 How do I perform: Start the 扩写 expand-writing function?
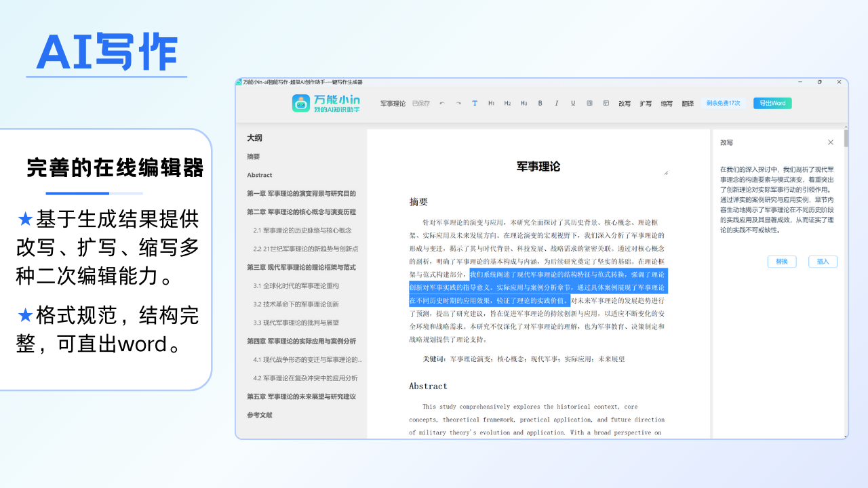point(646,103)
